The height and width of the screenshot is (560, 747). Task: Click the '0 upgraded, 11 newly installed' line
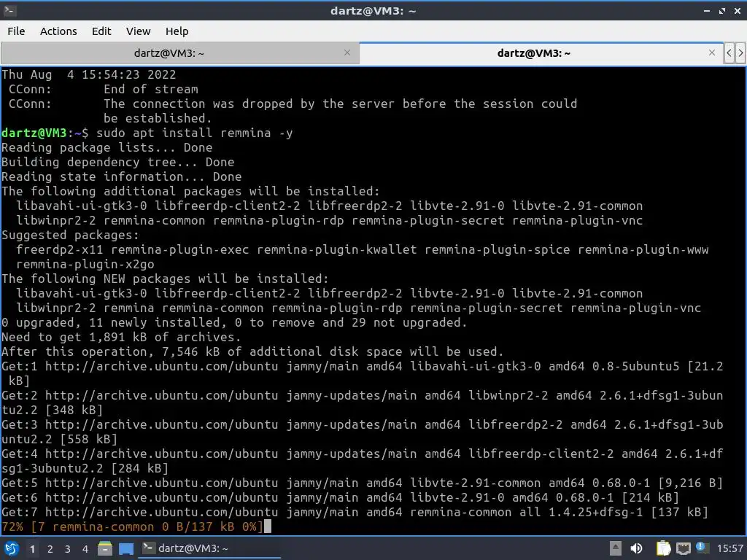pyautogui.click(x=234, y=322)
